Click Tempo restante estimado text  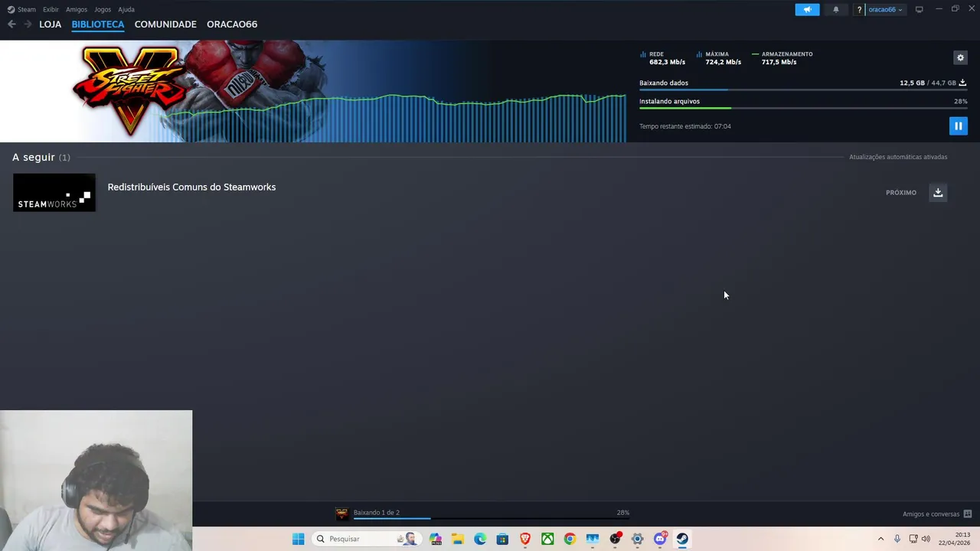pyautogui.click(x=685, y=126)
